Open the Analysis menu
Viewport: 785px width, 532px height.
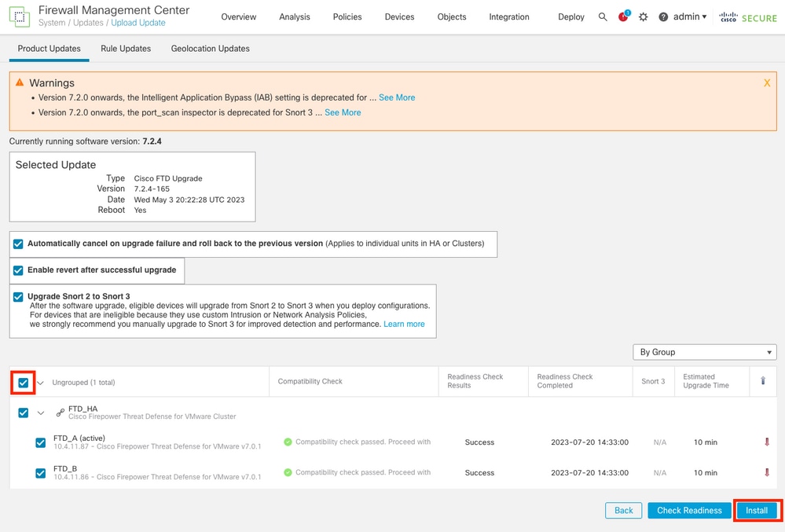pyautogui.click(x=295, y=17)
